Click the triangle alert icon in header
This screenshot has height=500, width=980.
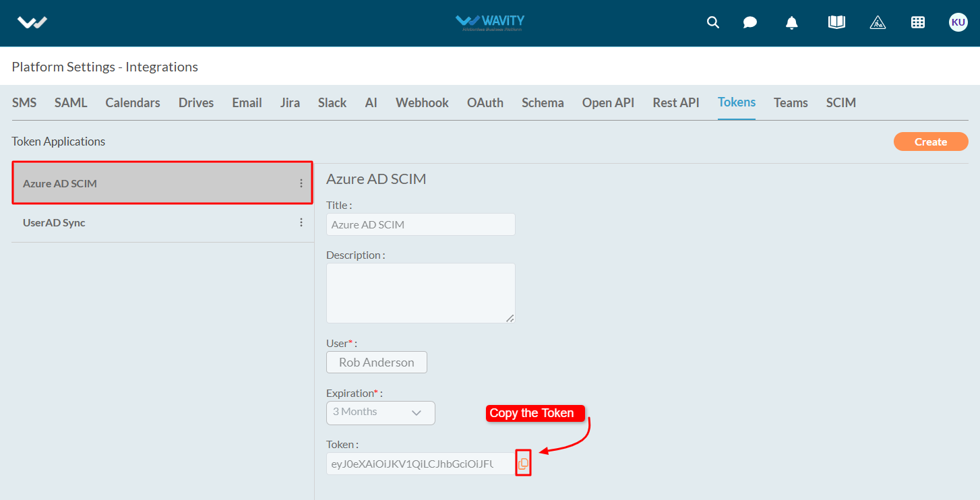878,22
